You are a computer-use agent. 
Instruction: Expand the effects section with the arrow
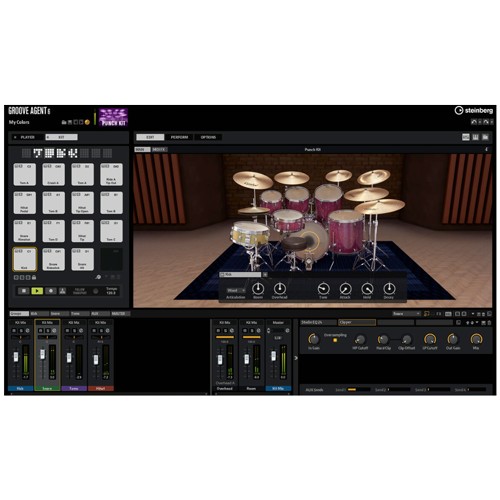pyautogui.click(x=296, y=358)
